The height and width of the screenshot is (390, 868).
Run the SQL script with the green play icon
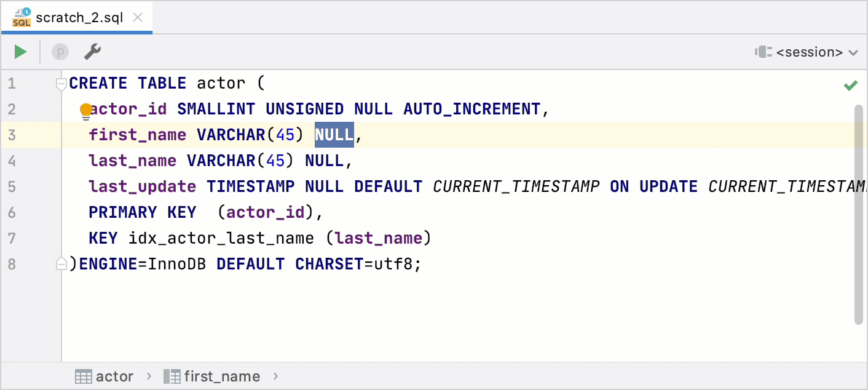click(x=20, y=52)
